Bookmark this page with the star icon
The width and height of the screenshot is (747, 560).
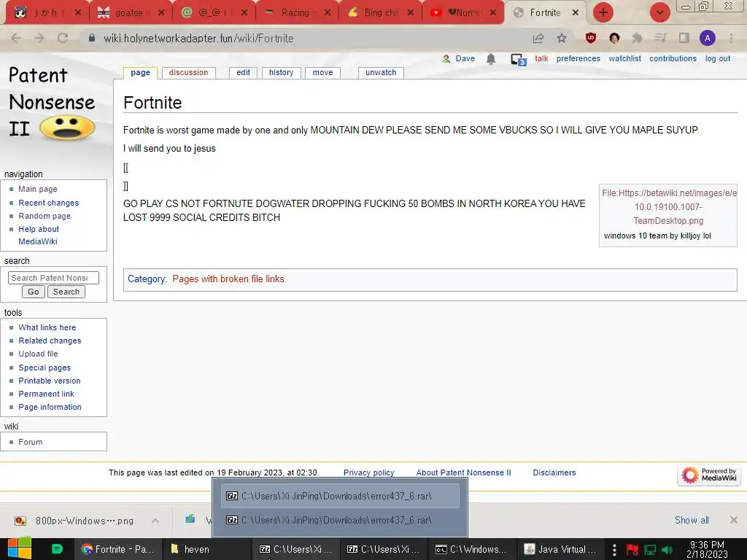tap(562, 38)
